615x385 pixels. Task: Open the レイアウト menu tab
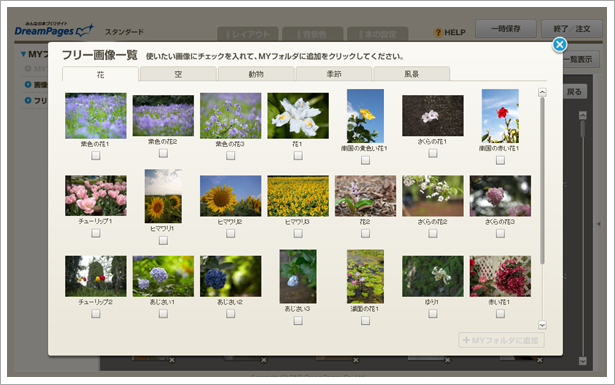pos(248,34)
